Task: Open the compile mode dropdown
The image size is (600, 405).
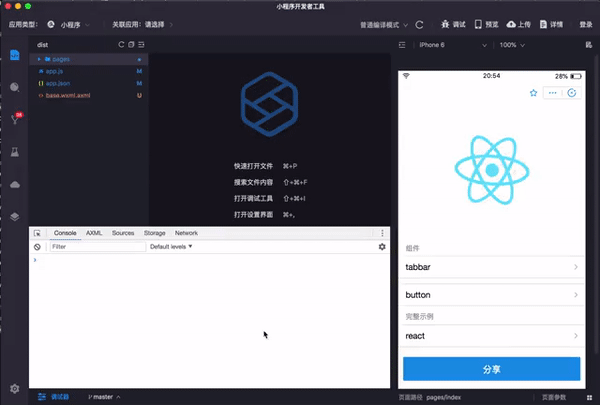Action: [x=384, y=25]
